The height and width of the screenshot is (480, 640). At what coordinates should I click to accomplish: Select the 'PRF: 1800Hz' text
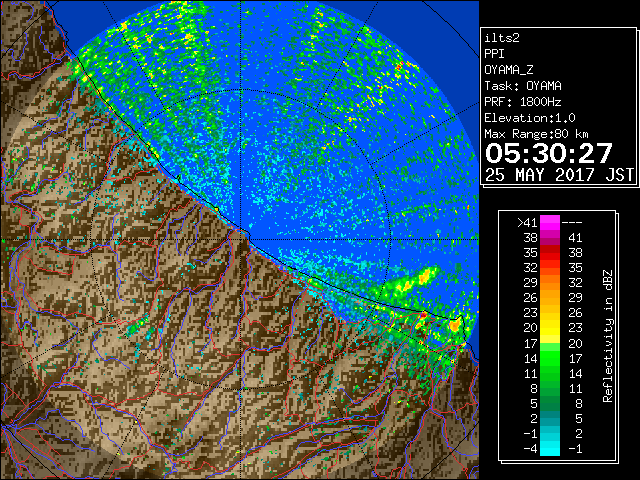coord(523,102)
